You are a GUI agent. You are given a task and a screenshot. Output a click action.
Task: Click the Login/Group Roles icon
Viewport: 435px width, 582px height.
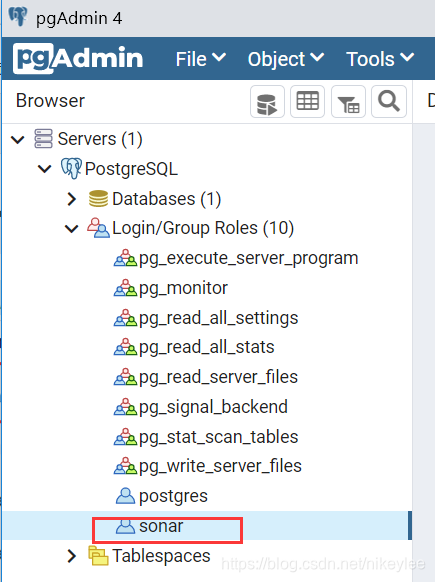98,228
